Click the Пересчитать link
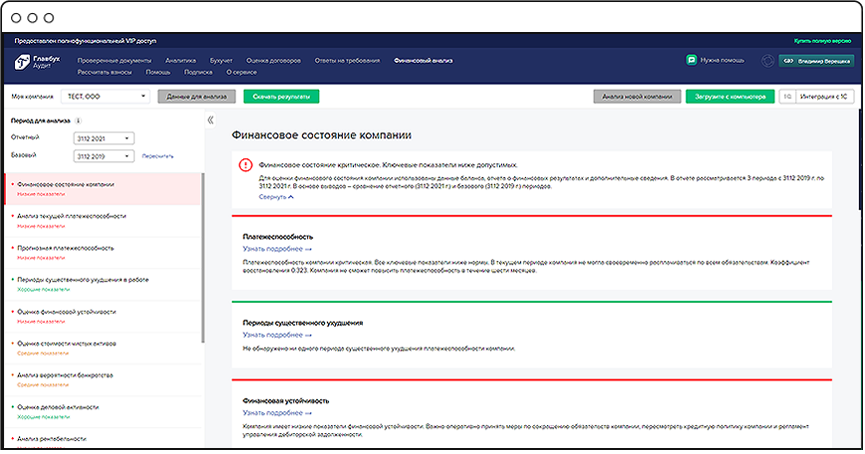Image resolution: width=865 pixels, height=454 pixels. pos(158,157)
